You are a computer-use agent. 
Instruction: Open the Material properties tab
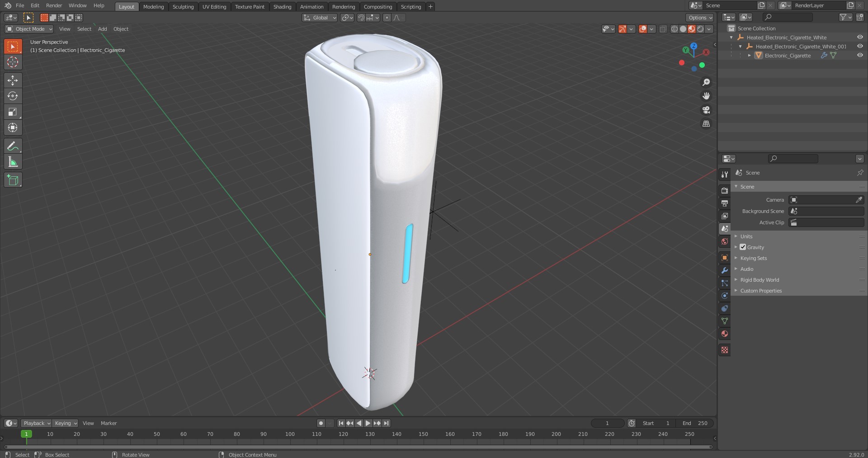pos(725,333)
